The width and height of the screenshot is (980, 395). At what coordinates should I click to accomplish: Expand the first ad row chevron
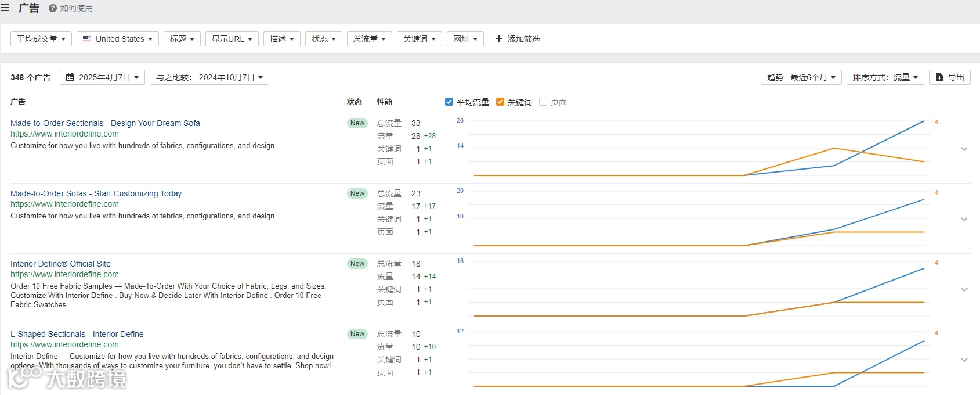pyautogui.click(x=964, y=149)
